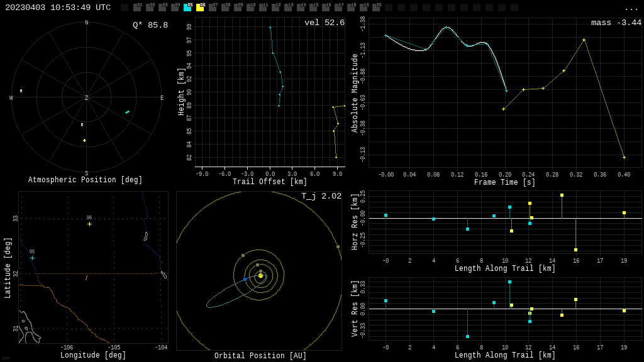The image size is (644, 362).
Task: Click the yellow station 06 indicator
Action: click(x=200, y=8)
